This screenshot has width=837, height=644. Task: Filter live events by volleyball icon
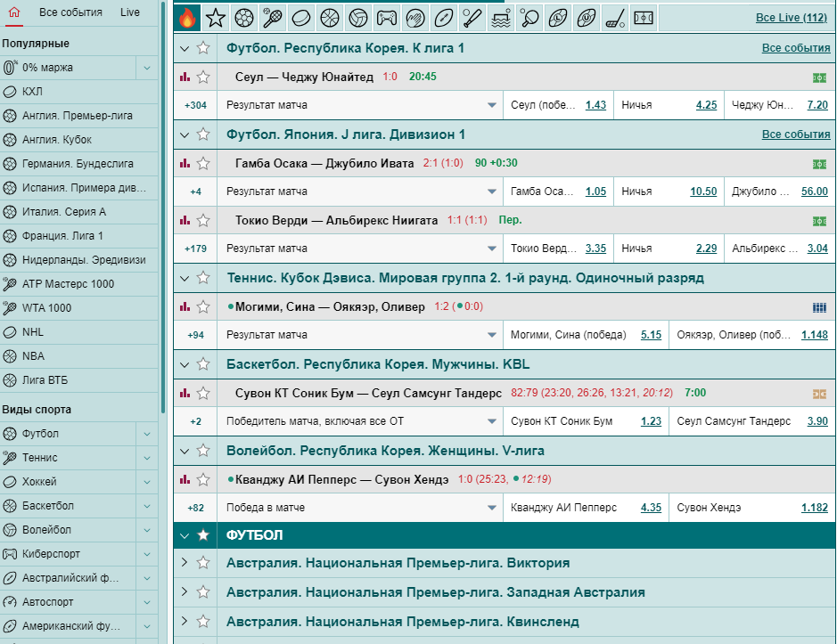pyautogui.click(x=358, y=18)
